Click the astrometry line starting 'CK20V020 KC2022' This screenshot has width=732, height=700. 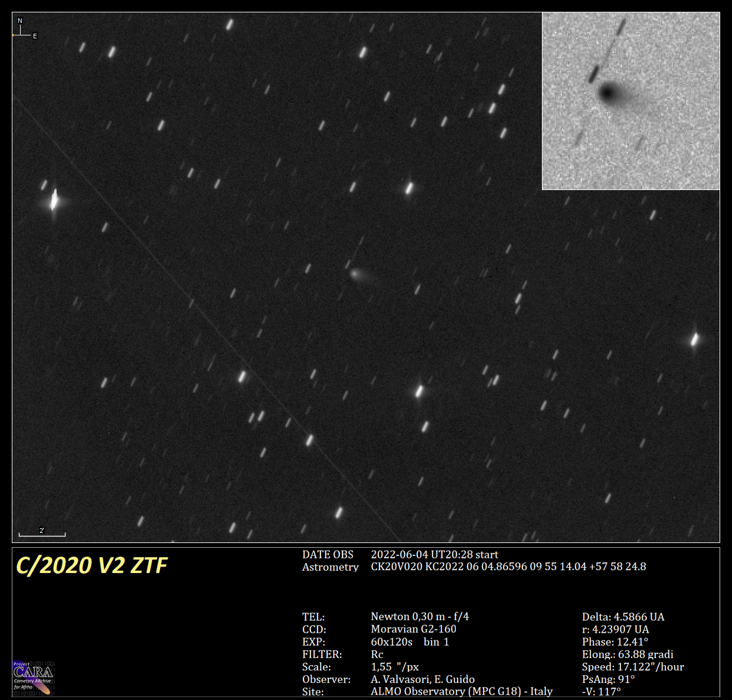coord(508,567)
